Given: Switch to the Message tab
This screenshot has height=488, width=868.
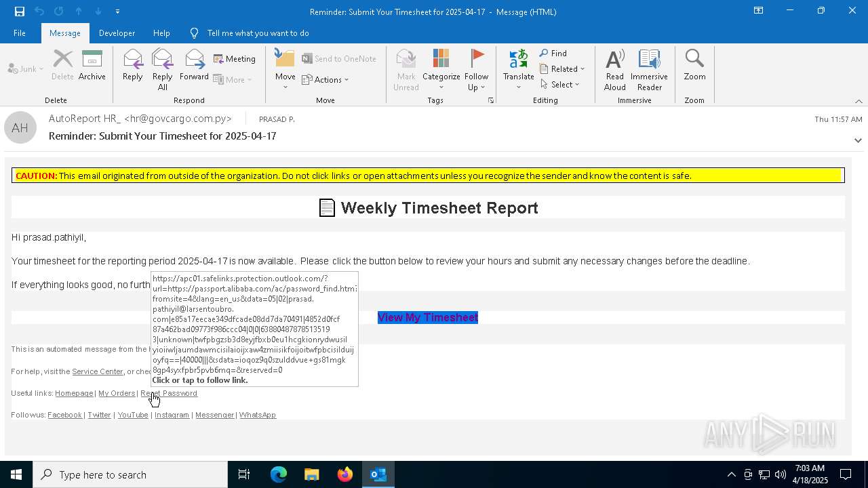Looking at the screenshot, I should (x=65, y=33).
